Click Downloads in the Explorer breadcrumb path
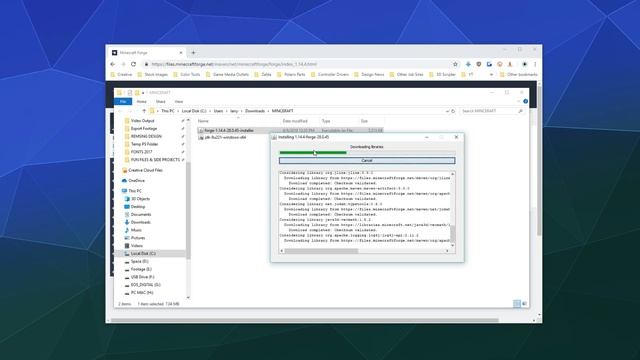Image resolution: width=640 pixels, height=360 pixels. click(x=255, y=111)
